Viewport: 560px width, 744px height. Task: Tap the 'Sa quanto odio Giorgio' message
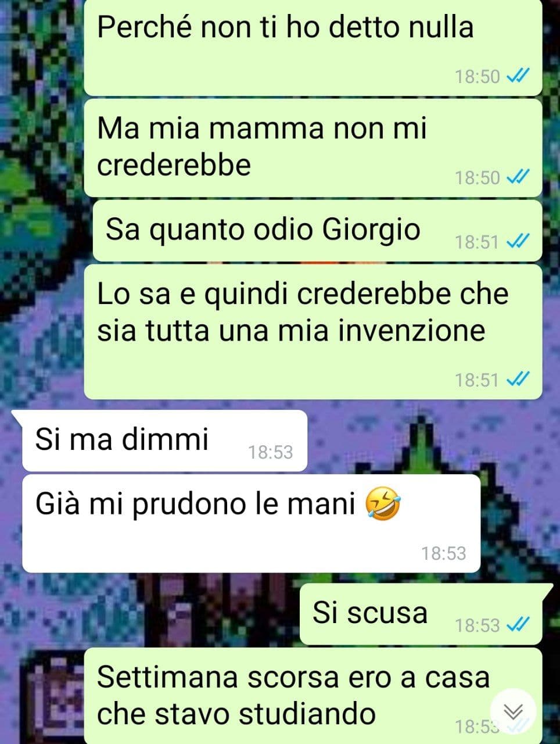point(317,231)
